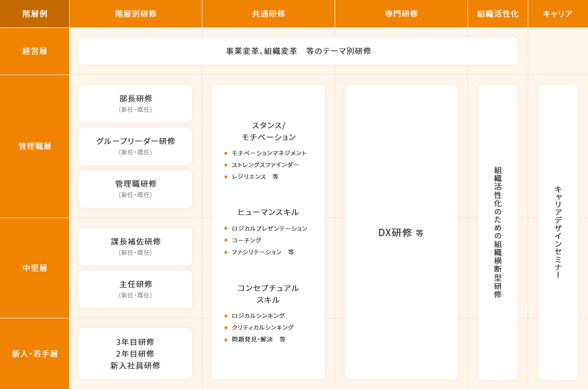This screenshot has height=389, width=588.
Task: Click the 専門研修 column header
Action: pyautogui.click(x=401, y=14)
